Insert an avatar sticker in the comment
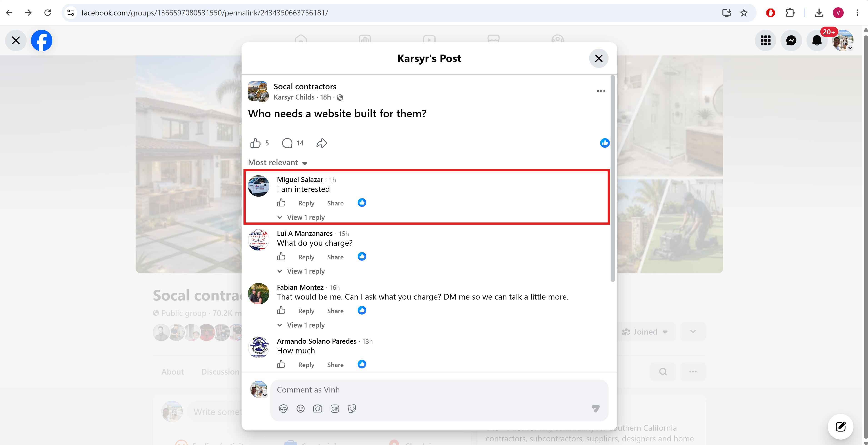Image resolution: width=868 pixels, height=445 pixels. click(x=283, y=409)
